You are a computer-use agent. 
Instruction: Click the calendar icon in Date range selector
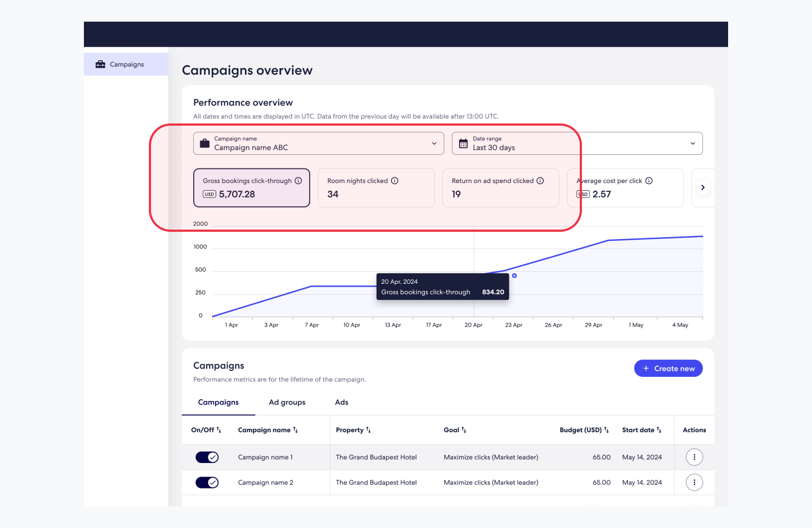click(463, 143)
